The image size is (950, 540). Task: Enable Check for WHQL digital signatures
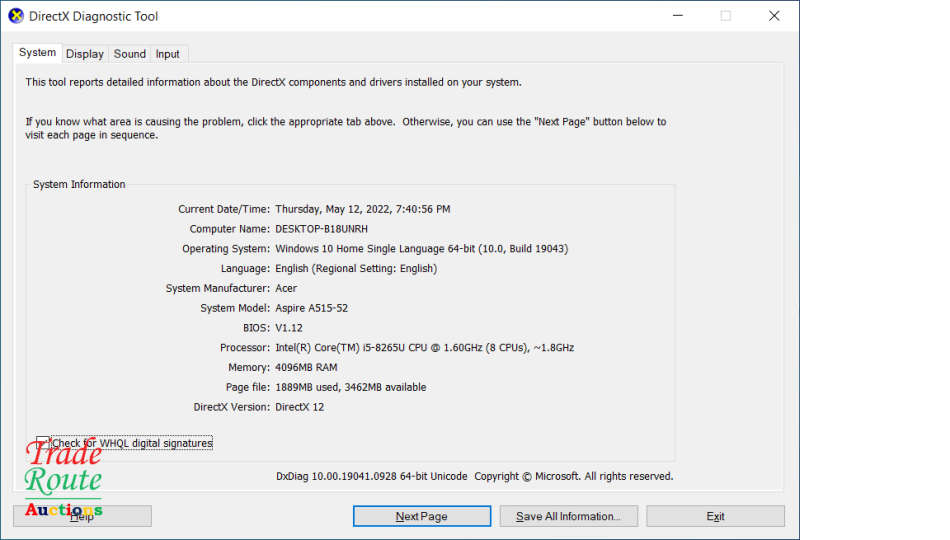[43, 443]
